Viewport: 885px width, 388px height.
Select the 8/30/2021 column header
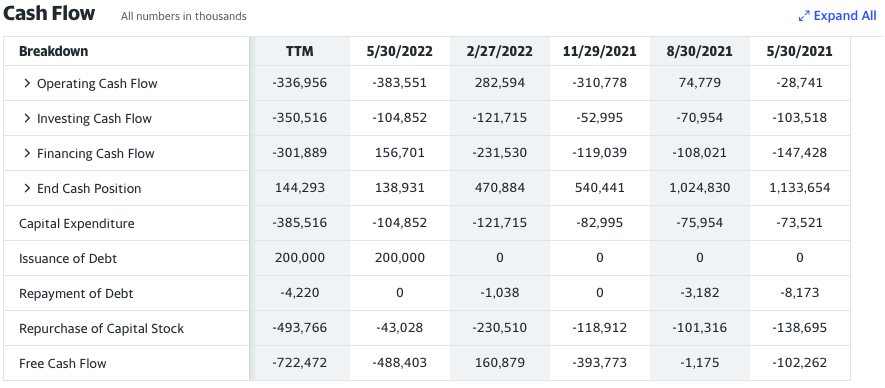(699, 51)
